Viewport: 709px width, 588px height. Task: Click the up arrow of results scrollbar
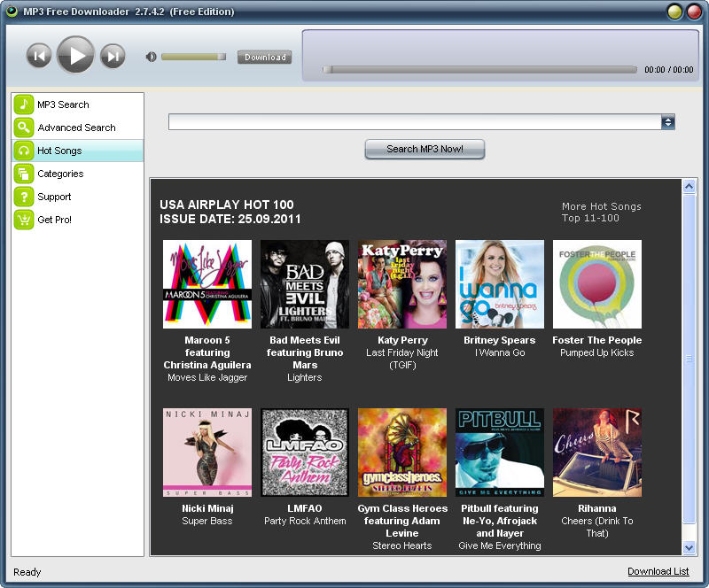[689, 186]
